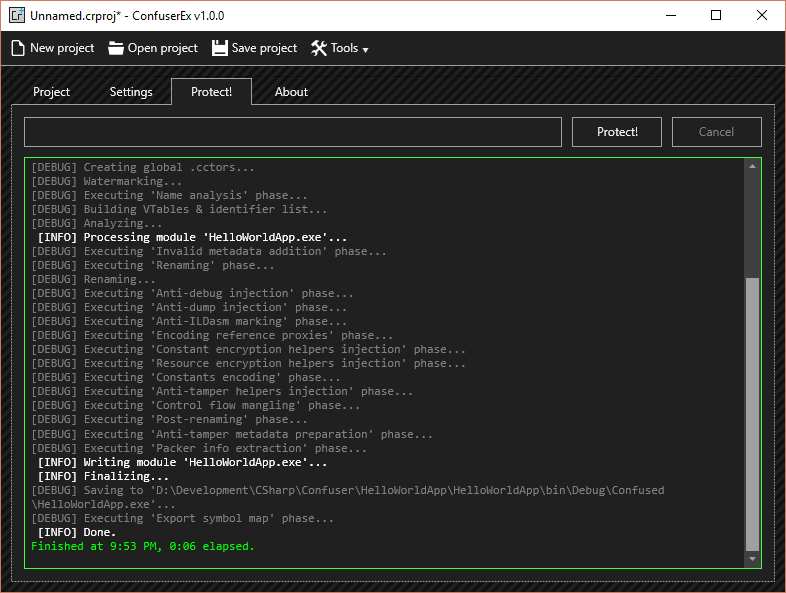Minimize the ConfuserEx window
This screenshot has width=786, height=593.
[x=671, y=15]
